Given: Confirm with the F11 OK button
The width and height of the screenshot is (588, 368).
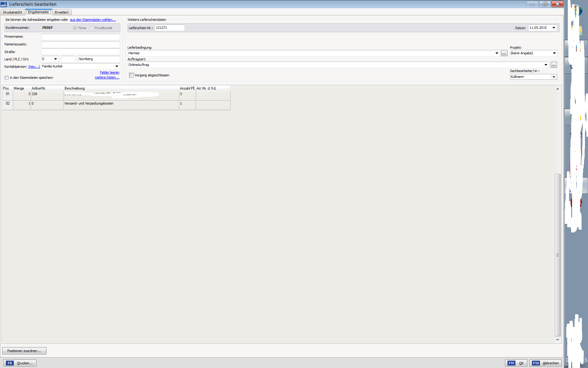Looking at the screenshot, I should (516, 363).
